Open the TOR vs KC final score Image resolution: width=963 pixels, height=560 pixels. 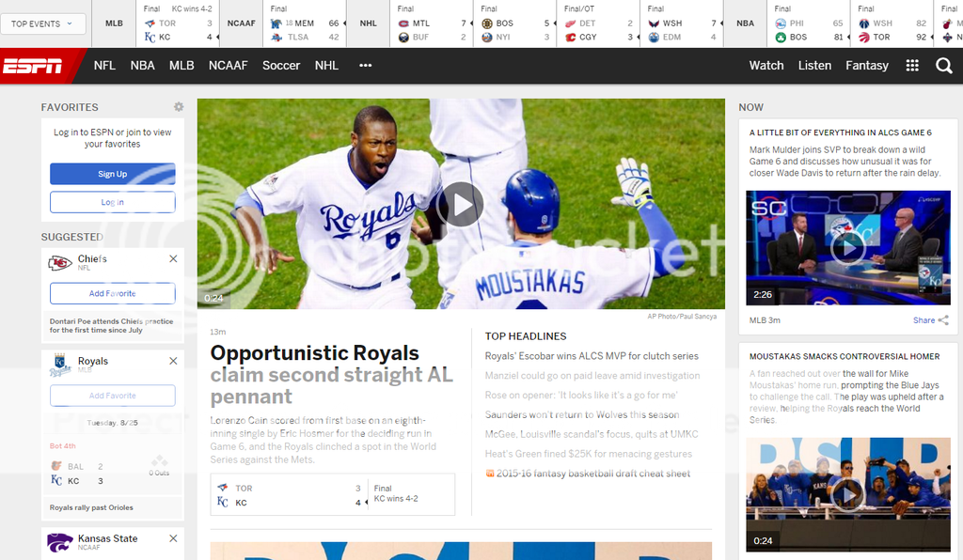pyautogui.click(x=178, y=23)
